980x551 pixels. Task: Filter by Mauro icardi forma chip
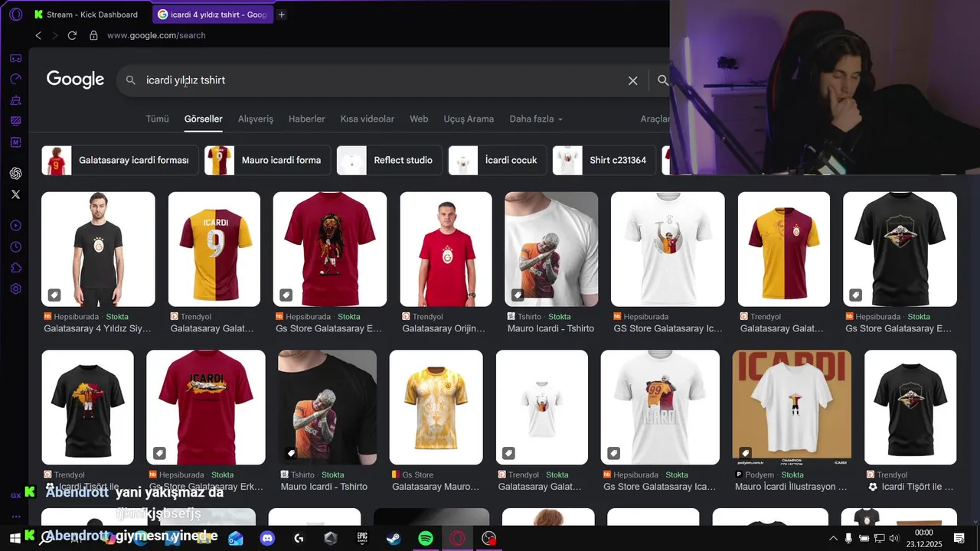268,160
